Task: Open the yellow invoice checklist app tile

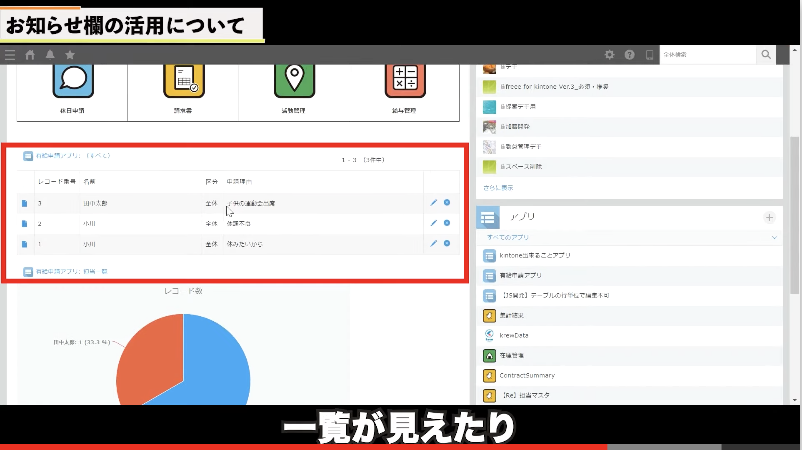Action: tap(184, 80)
